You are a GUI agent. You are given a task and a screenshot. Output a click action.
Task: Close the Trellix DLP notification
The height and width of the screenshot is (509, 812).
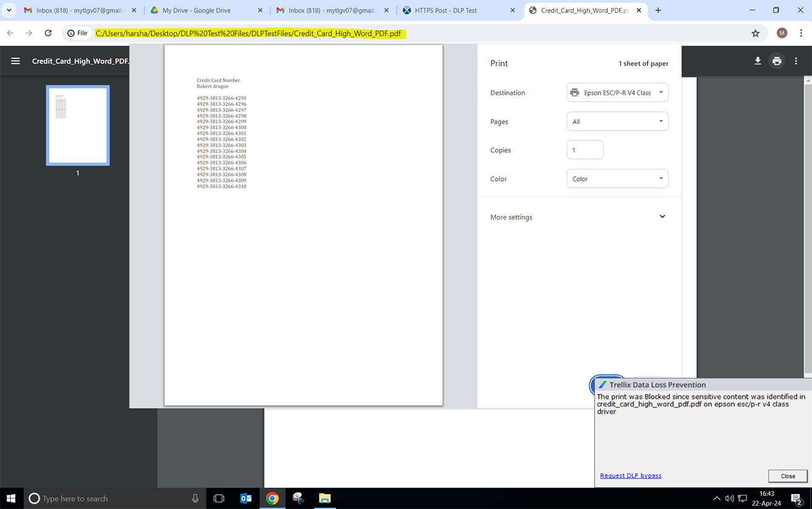(x=787, y=476)
